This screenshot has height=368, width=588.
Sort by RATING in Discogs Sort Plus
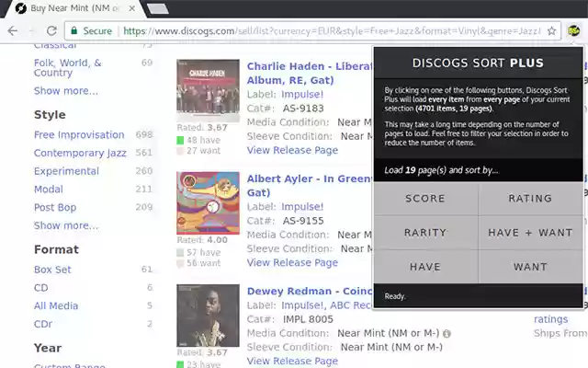pos(531,199)
